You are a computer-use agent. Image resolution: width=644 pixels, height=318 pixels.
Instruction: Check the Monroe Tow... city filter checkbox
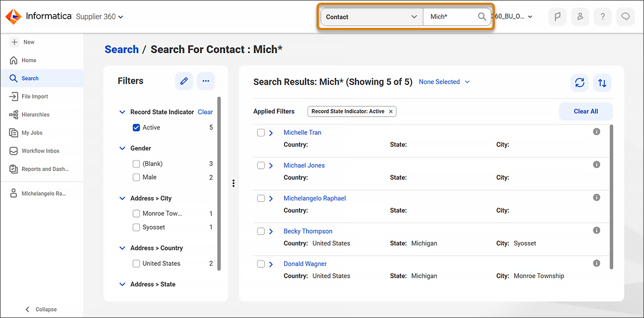click(x=136, y=214)
